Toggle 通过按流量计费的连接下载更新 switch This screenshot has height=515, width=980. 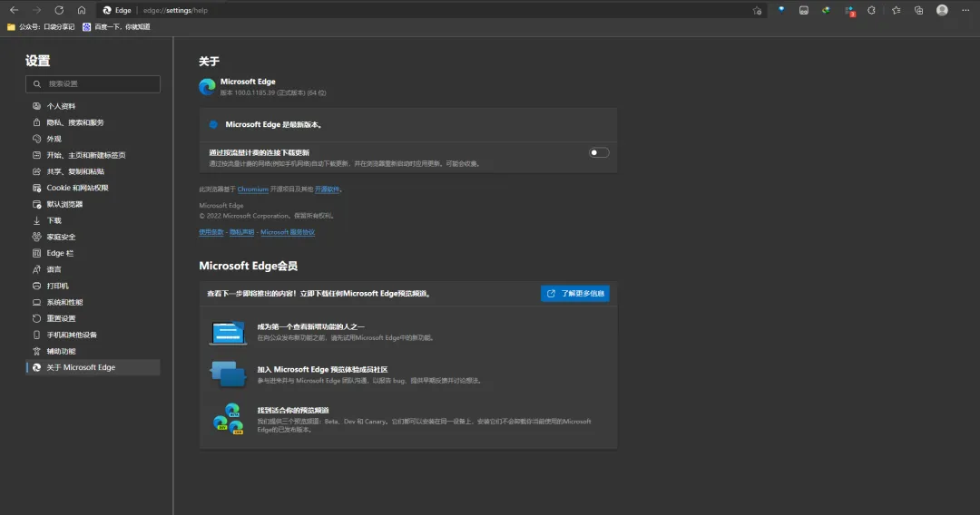click(x=599, y=152)
